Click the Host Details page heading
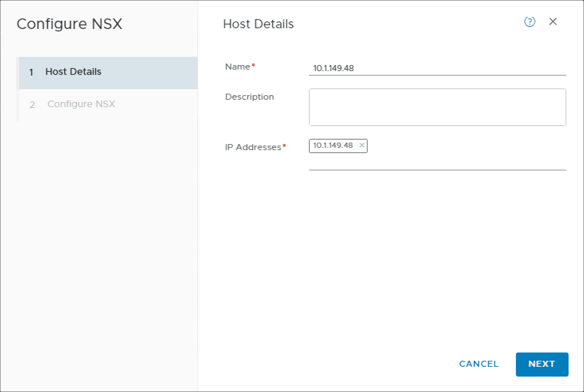 (258, 24)
